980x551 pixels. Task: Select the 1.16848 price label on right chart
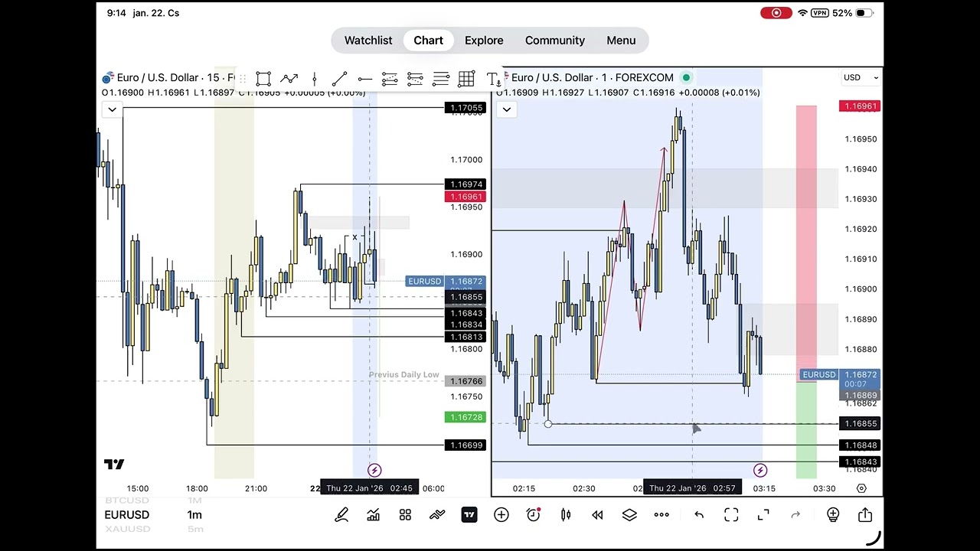(x=861, y=445)
